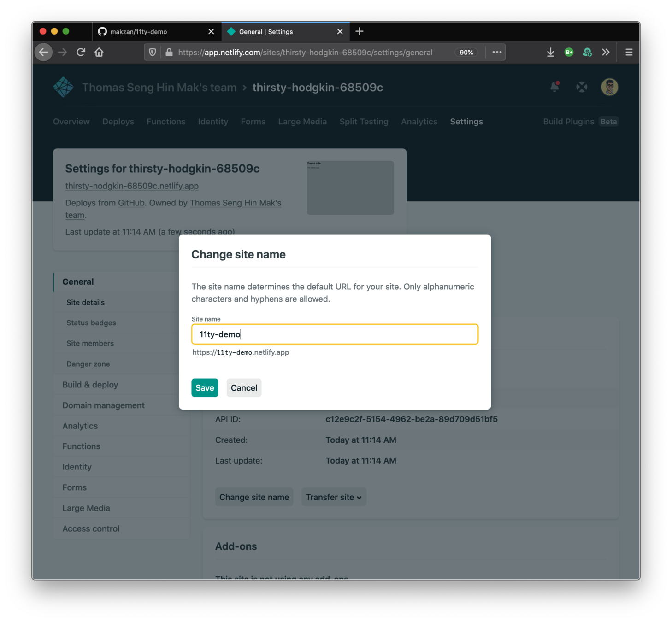Open Domain management settings section
672x622 pixels.
coord(103,405)
